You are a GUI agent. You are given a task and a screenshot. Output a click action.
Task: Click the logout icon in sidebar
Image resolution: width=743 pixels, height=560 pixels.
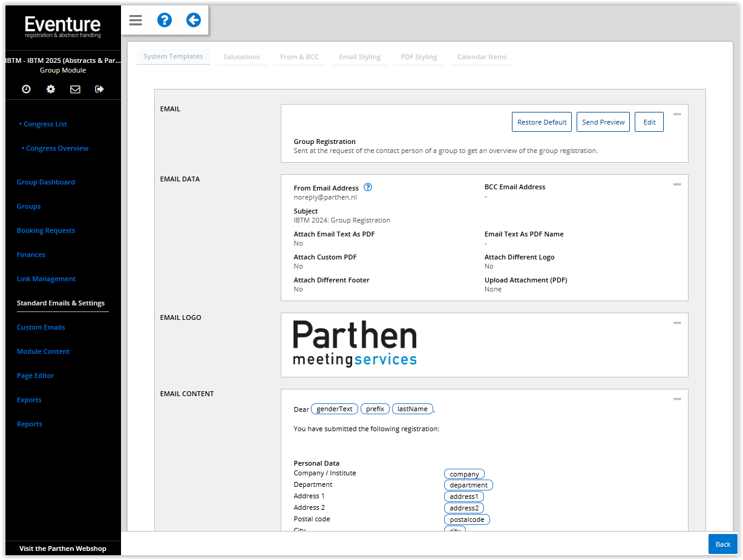click(100, 89)
